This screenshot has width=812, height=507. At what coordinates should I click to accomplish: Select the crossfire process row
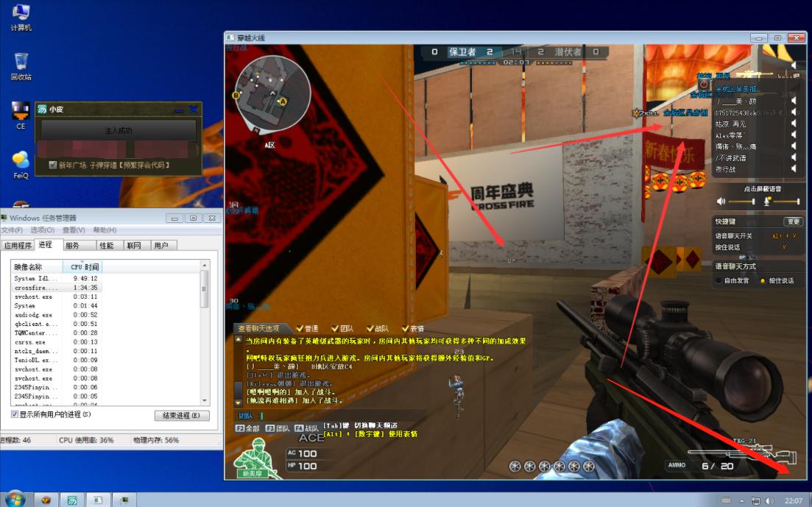(x=57, y=288)
